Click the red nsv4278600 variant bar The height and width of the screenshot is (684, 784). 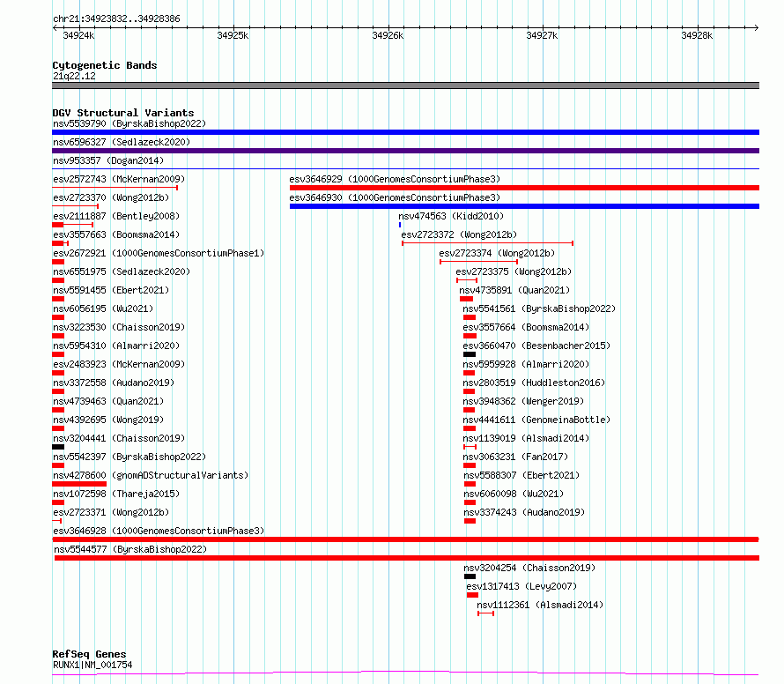(79, 484)
